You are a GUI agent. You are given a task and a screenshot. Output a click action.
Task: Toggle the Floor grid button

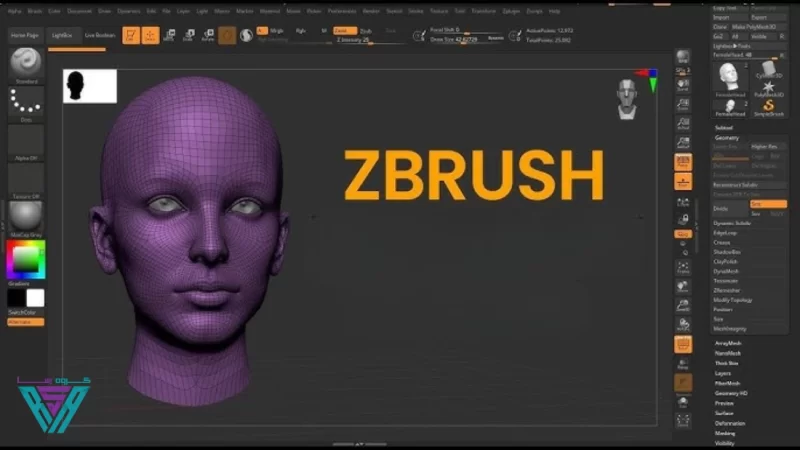(x=683, y=182)
